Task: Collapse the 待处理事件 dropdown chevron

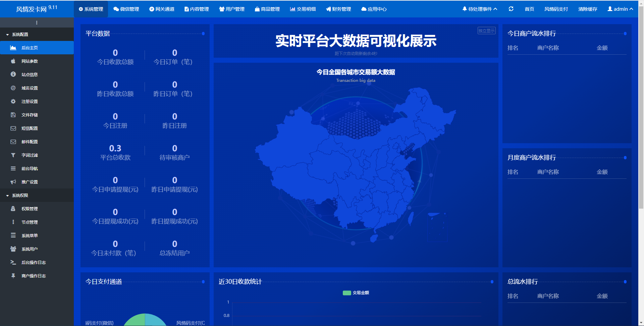Action: [x=496, y=9]
